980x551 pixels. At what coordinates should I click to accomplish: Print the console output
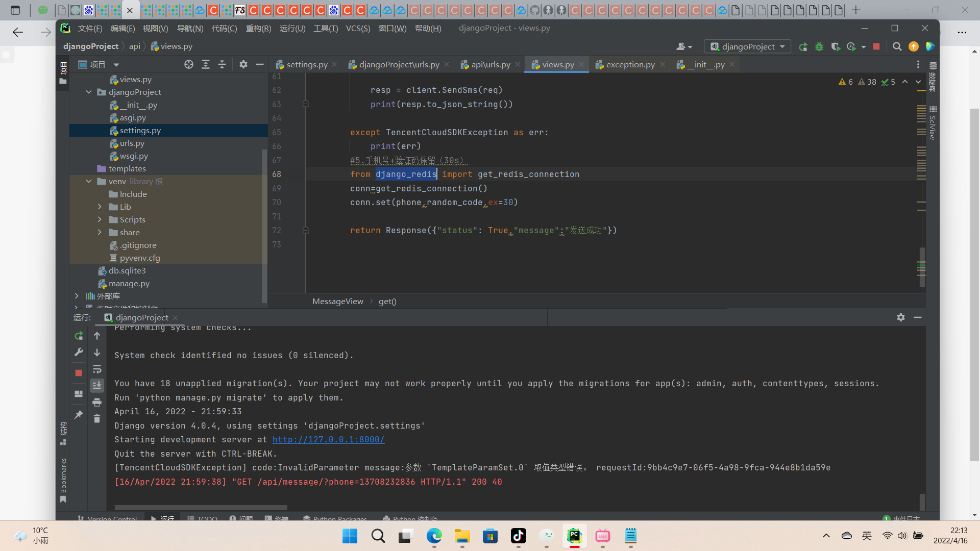(x=97, y=403)
